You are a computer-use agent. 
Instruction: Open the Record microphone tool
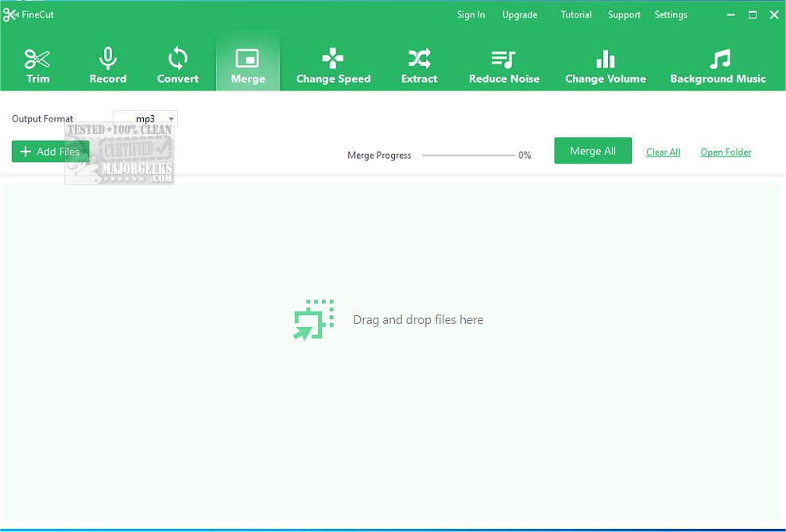108,66
